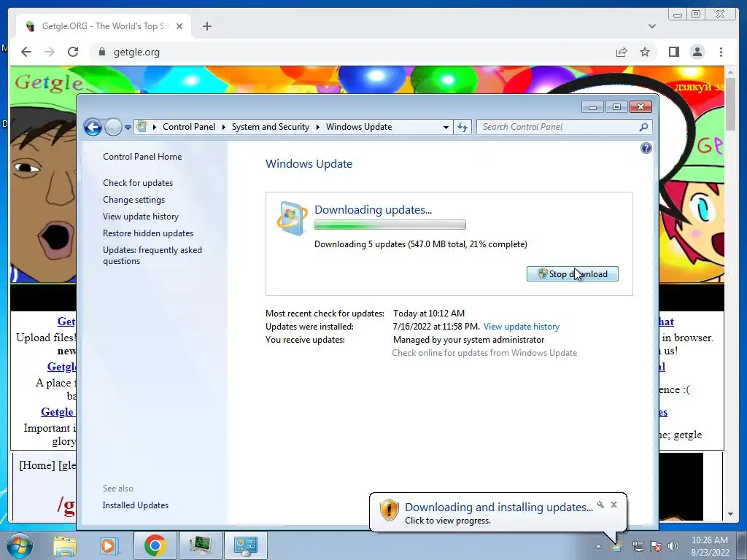Open a new Chrome tab
747x560 pixels.
pos(206,26)
